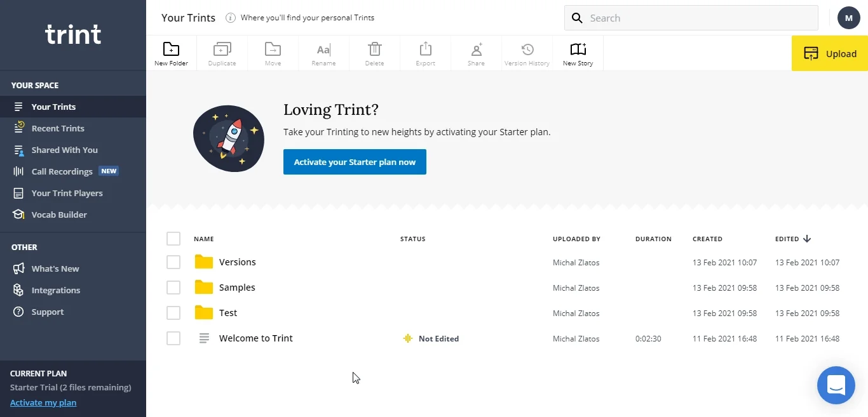
Task: Click the yellow Upload button
Action: click(830, 53)
